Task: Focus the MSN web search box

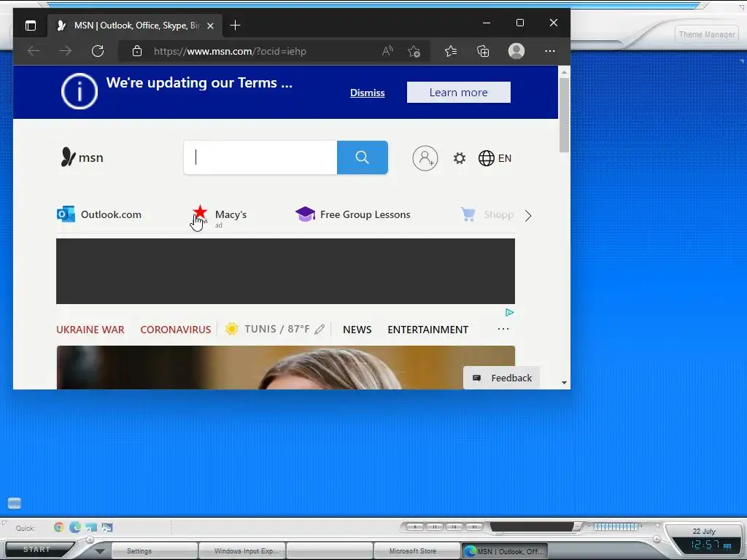Action: [x=260, y=157]
